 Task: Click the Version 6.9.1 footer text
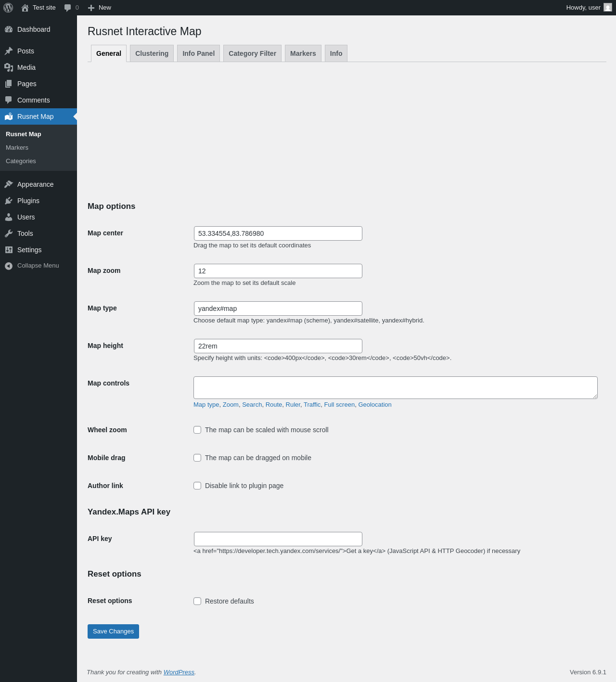(588, 672)
